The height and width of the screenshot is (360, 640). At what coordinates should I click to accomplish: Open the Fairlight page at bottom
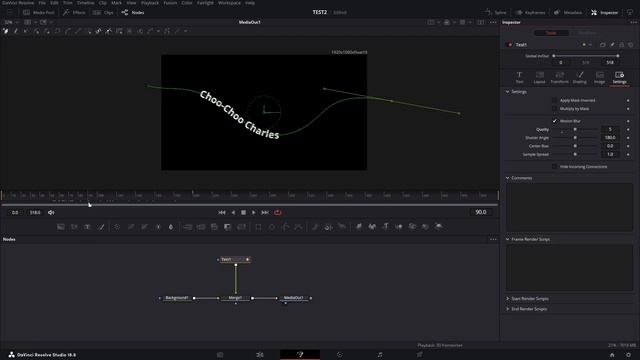380,355
